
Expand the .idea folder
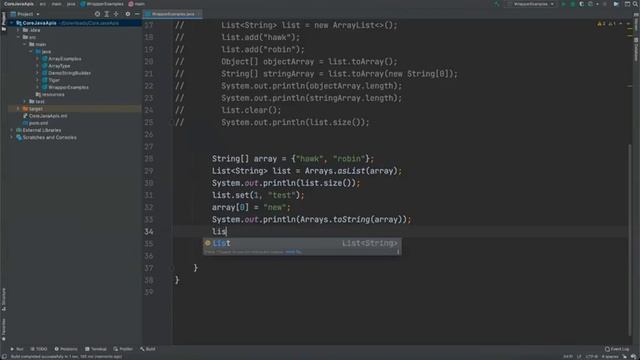pyautogui.click(x=18, y=30)
